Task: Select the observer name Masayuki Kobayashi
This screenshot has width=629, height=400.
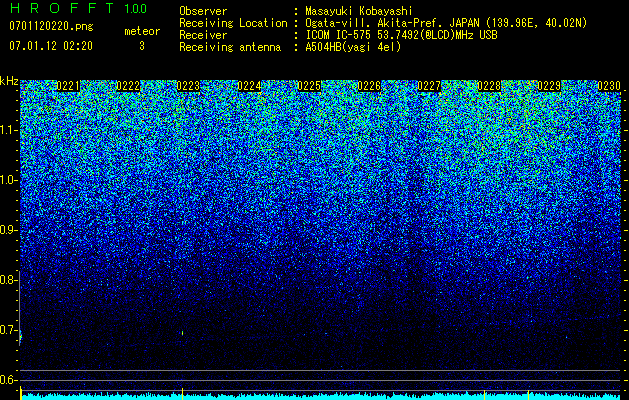Action: point(359,11)
